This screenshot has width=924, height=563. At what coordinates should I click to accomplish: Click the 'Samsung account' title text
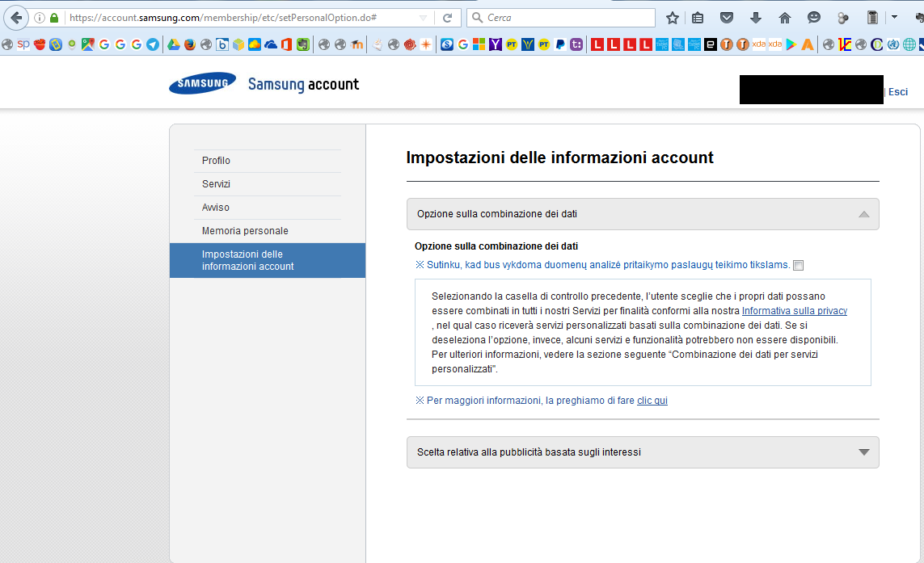[303, 85]
